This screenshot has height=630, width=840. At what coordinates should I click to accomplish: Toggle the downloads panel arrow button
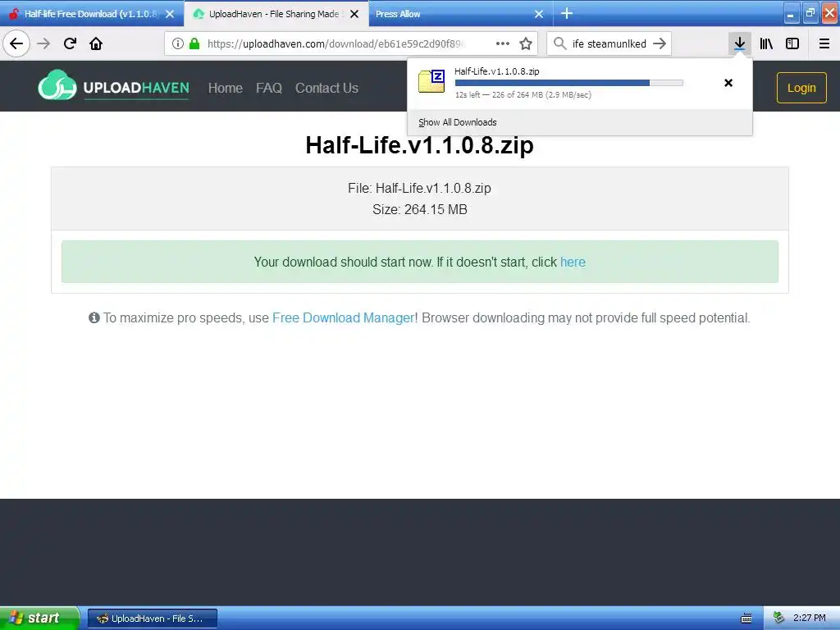pyautogui.click(x=739, y=43)
